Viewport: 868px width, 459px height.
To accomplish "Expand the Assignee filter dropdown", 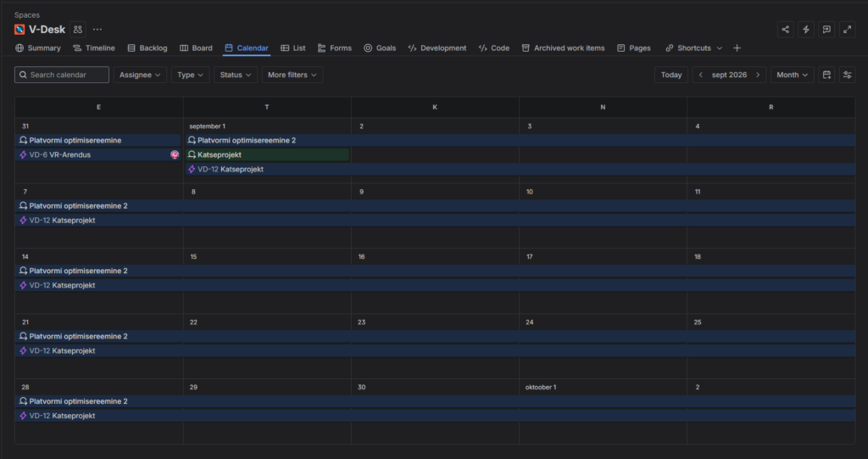I will click(140, 75).
